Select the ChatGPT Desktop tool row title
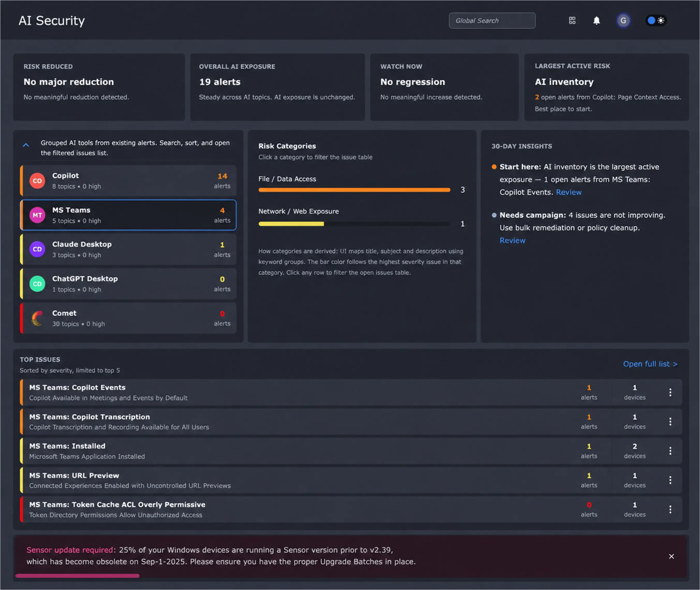 tap(85, 279)
